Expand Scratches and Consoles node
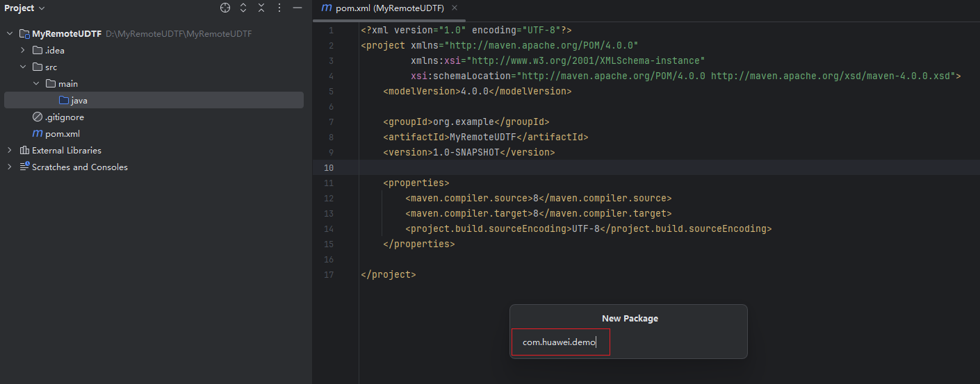The height and width of the screenshot is (384, 980). pos(10,167)
